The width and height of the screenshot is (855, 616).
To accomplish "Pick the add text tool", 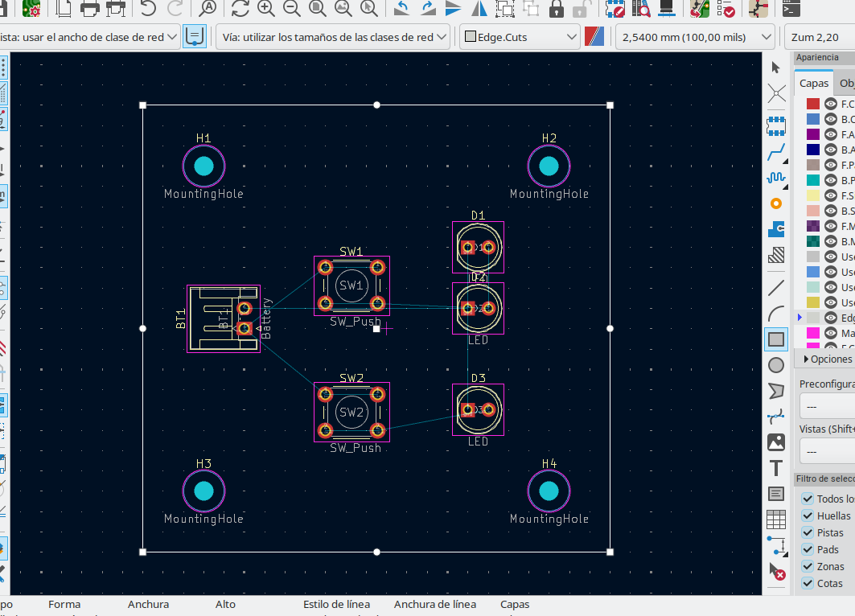I will 776,468.
